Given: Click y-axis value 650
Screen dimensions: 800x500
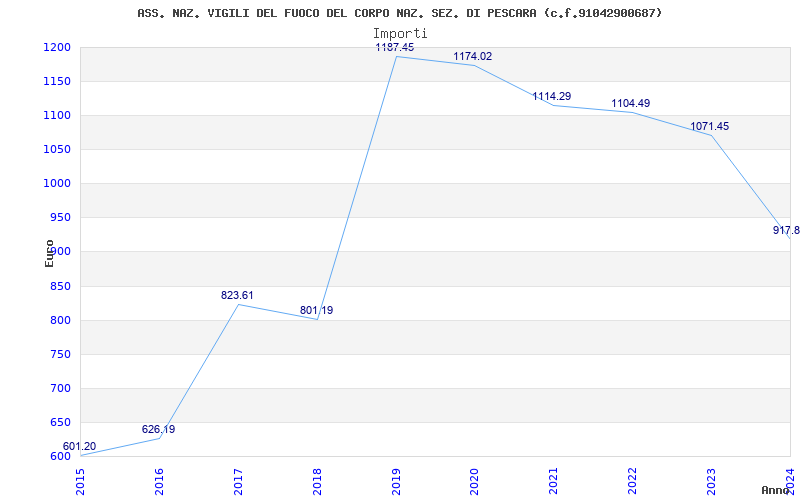Looking at the screenshot, I should [60, 422].
